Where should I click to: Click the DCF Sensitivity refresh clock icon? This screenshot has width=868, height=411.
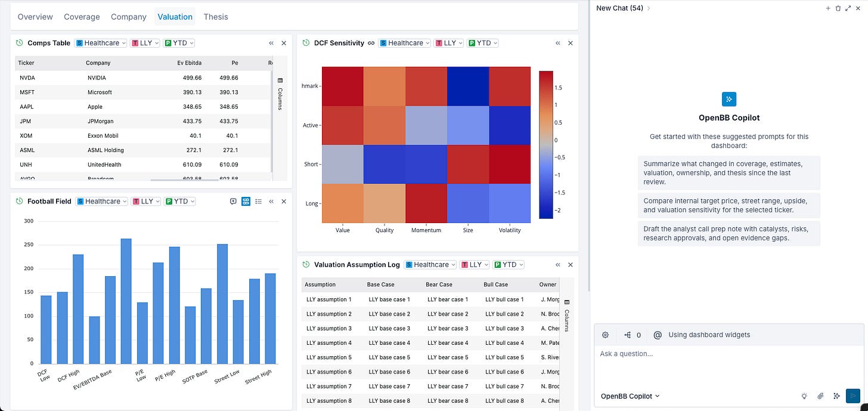click(306, 43)
